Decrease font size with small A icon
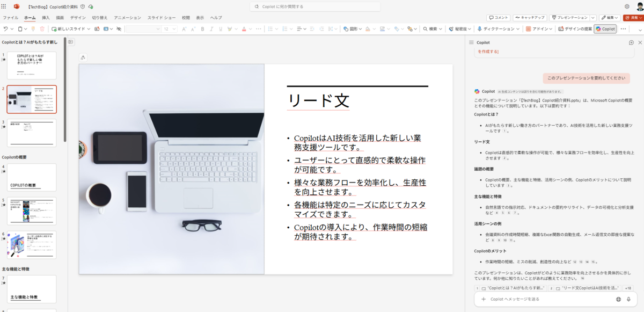Viewport: 644px width, 312px height. tap(194, 29)
